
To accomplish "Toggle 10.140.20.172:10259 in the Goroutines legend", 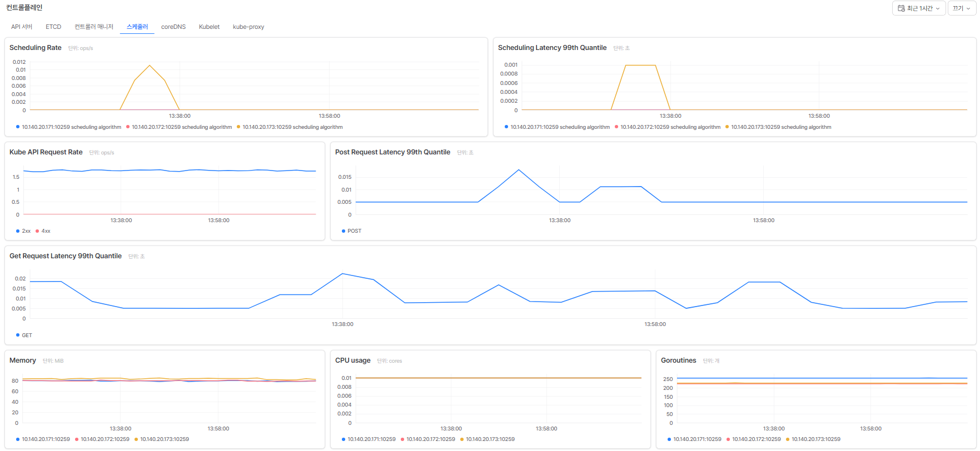I will [x=754, y=439].
